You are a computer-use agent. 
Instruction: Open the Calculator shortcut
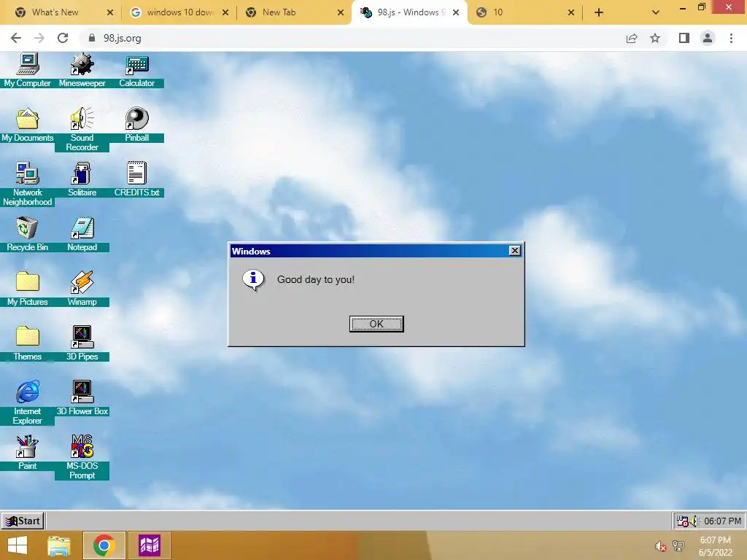click(x=136, y=71)
